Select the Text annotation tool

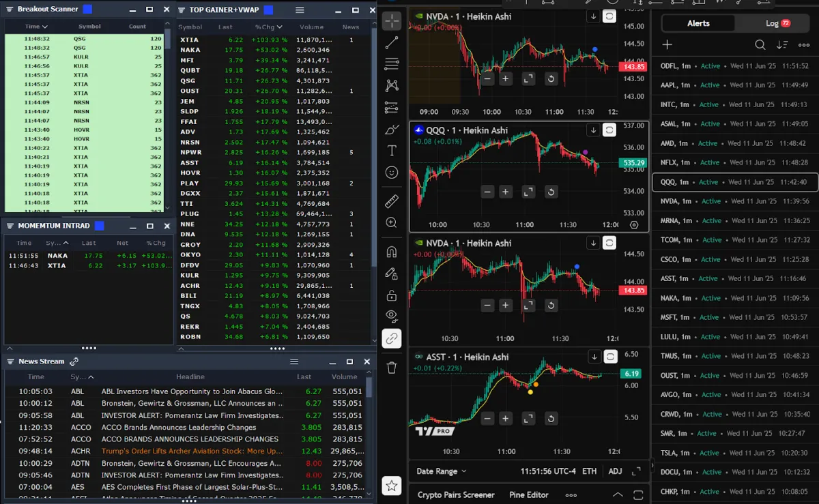click(392, 151)
